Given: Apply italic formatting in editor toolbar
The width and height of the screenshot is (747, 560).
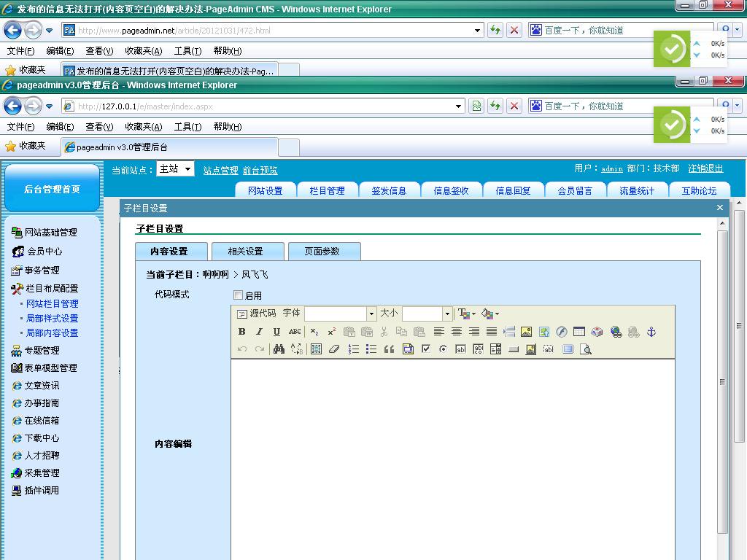Looking at the screenshot, I should tap(259, 332).
